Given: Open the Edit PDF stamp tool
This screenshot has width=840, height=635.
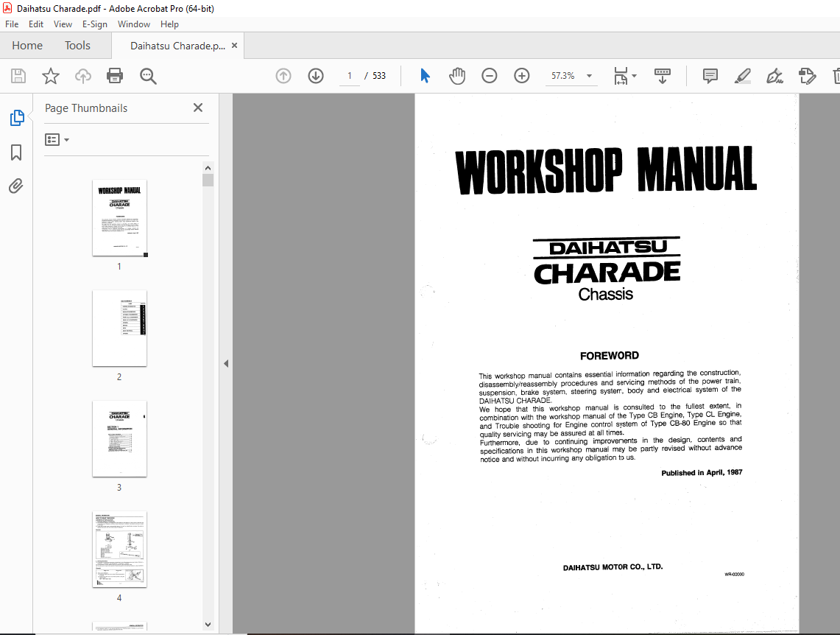Looking at the screenshot, I should [807, 76].
